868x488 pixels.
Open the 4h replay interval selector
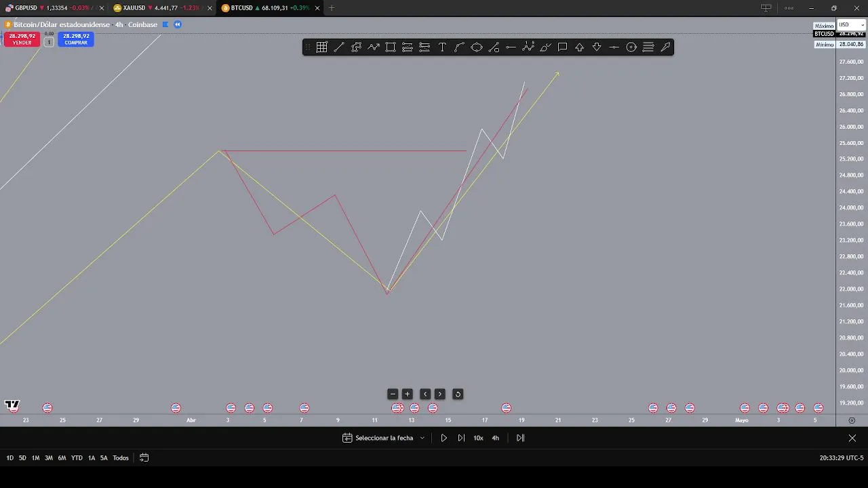495,438
